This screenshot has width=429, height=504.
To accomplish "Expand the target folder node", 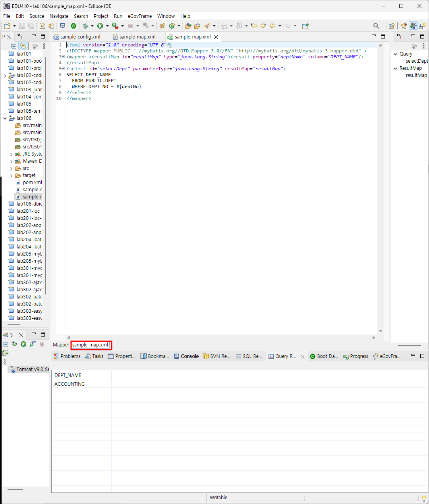I will [x=11, y=175].
